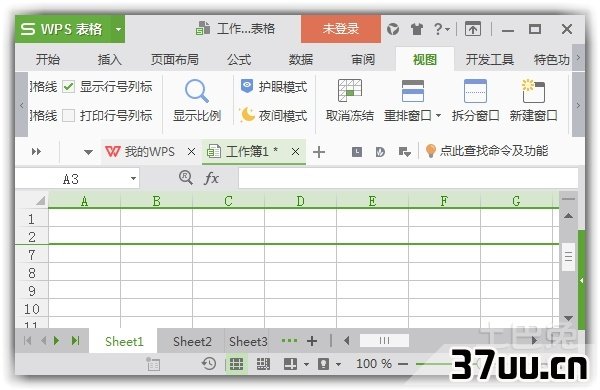The image size is (600, 390).
Task: Open the 审阅 (Review) tab
Action: [x=363, y=59]
